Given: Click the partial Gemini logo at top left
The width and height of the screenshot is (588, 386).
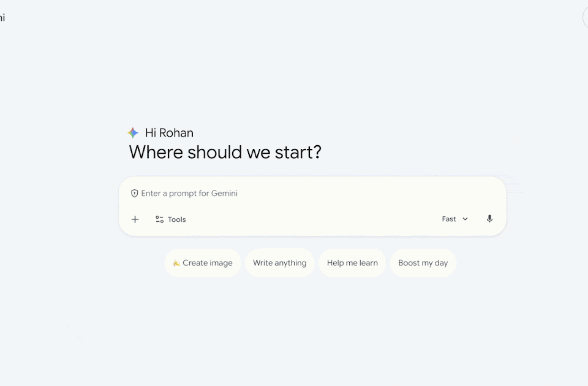Looking at the screenshot, I should point(2,18).
